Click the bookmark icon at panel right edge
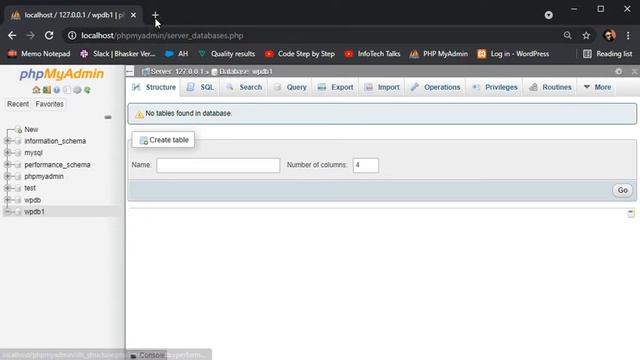 point(631,213)
